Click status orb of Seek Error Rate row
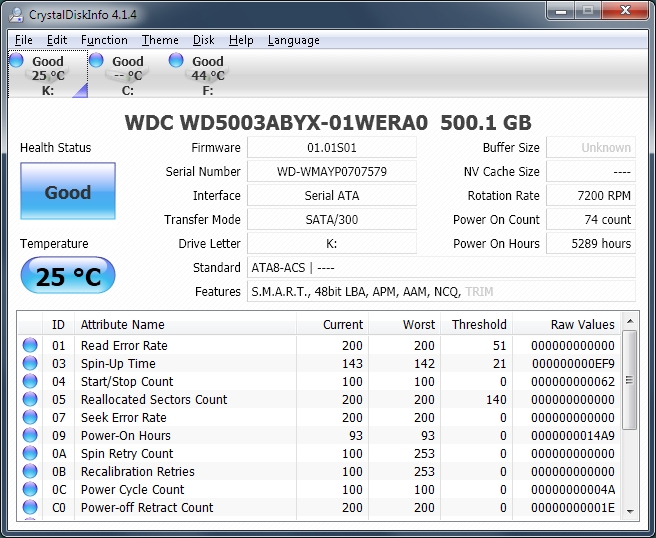Viewport: 656px width, 538px height. (x=30, y=417)
